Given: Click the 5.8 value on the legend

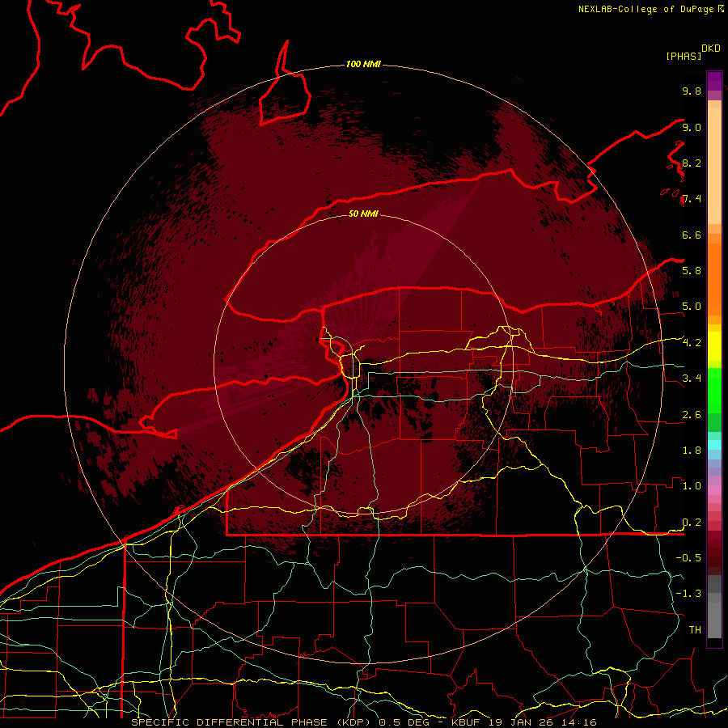Looking at the screenshot, I should (692, 270).
